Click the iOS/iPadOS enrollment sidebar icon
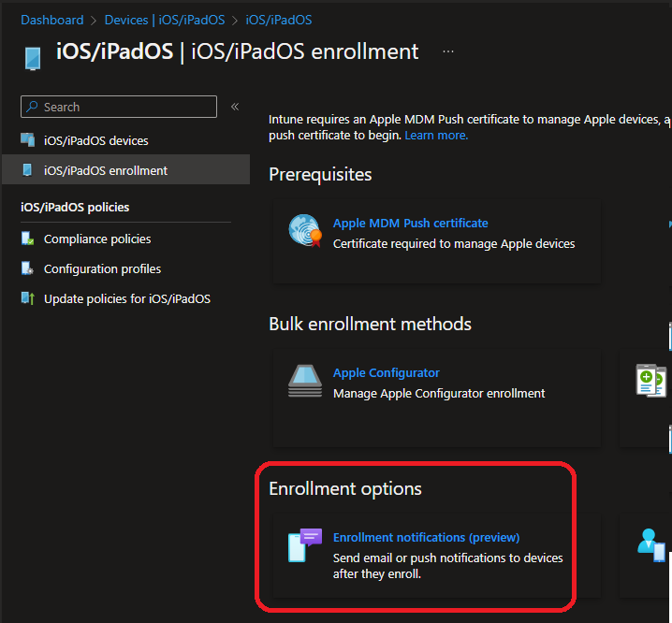 click(27, 170)
